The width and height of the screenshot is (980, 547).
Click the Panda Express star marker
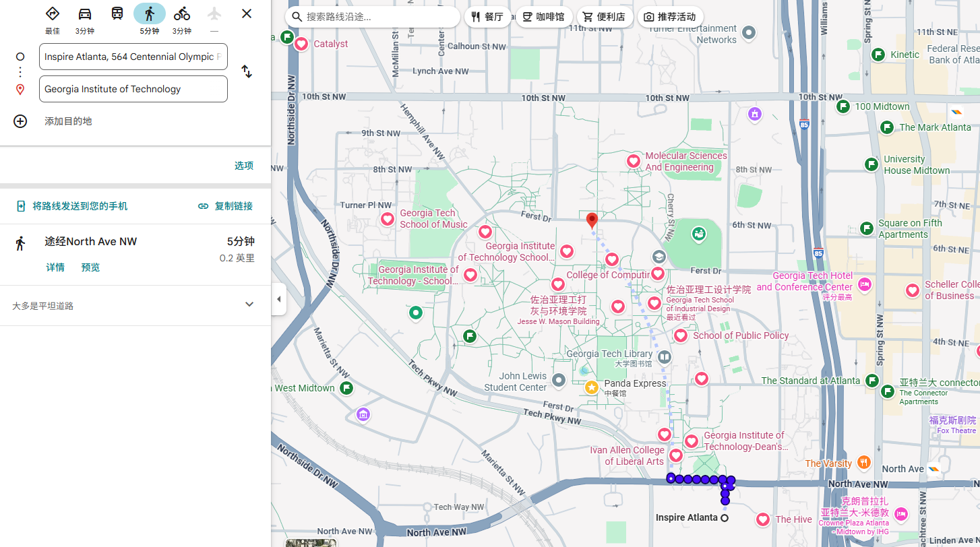click(x=591, y=387)
